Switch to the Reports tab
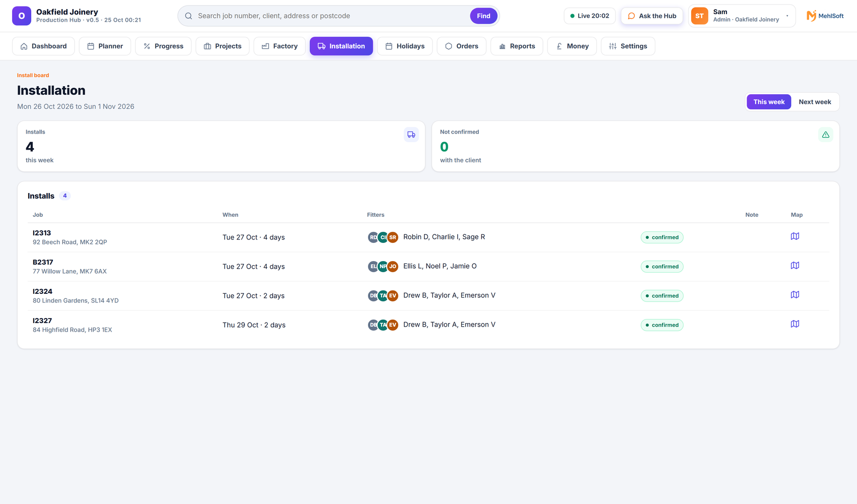This screenshot has width=857, height=504. [x=517, y=46]
